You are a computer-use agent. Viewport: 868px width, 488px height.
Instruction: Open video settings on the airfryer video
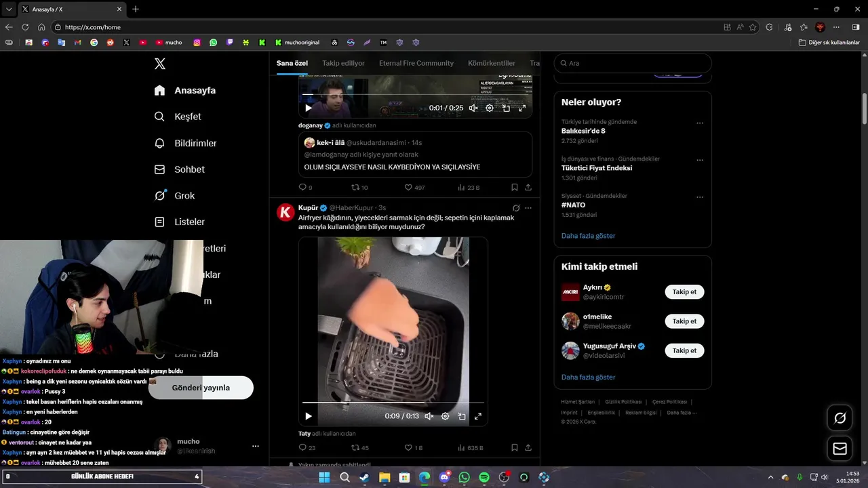click(445, 416)
